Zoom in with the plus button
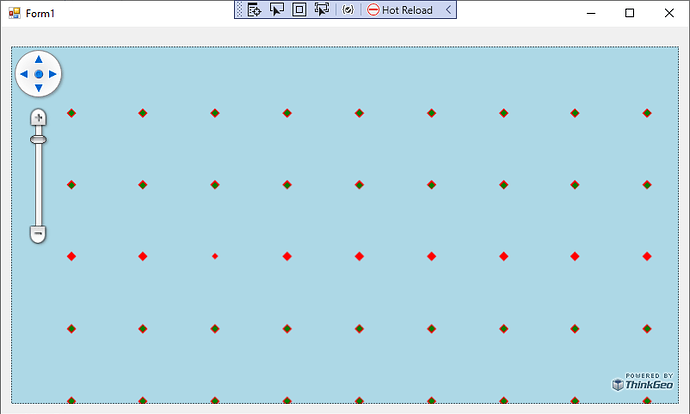 tap(38, 117)
